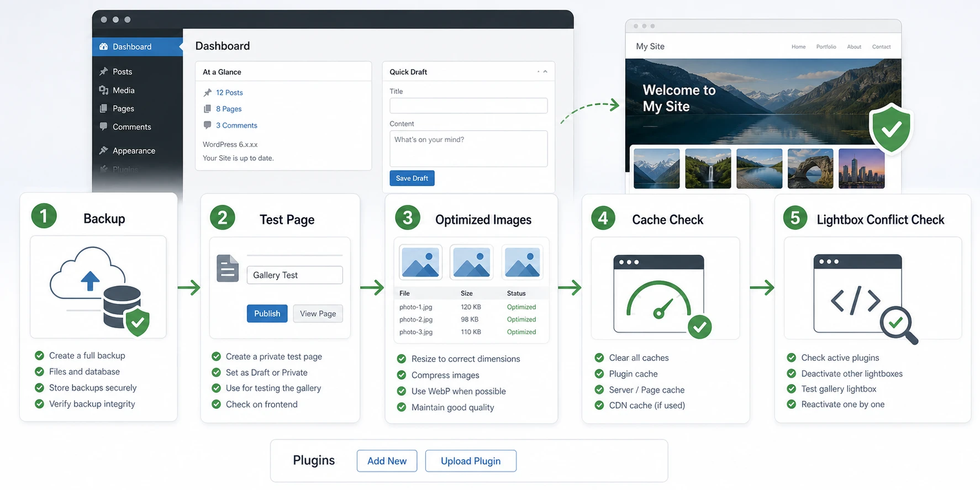
Task: Click the cloud upload icon in Backup card
Action: pyautogui.click(x=88, y=273)
